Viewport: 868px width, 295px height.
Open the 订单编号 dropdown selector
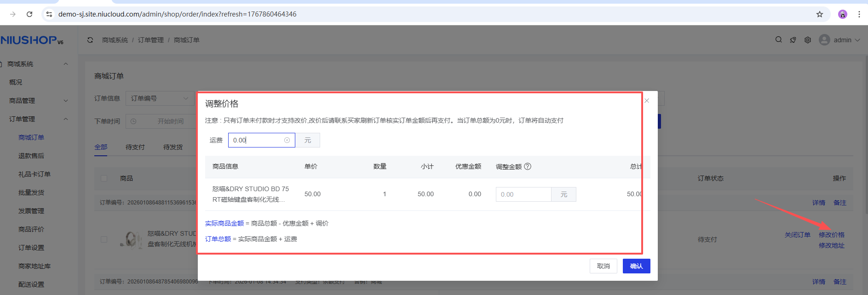click(x=160, y=98)
